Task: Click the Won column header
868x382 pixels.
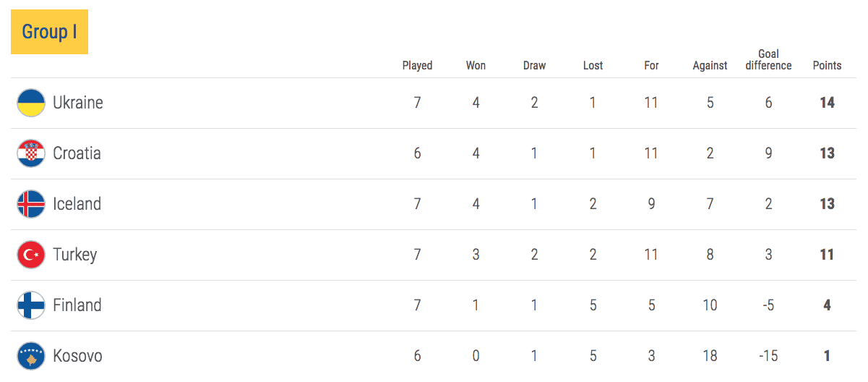Action: [476, 65]
